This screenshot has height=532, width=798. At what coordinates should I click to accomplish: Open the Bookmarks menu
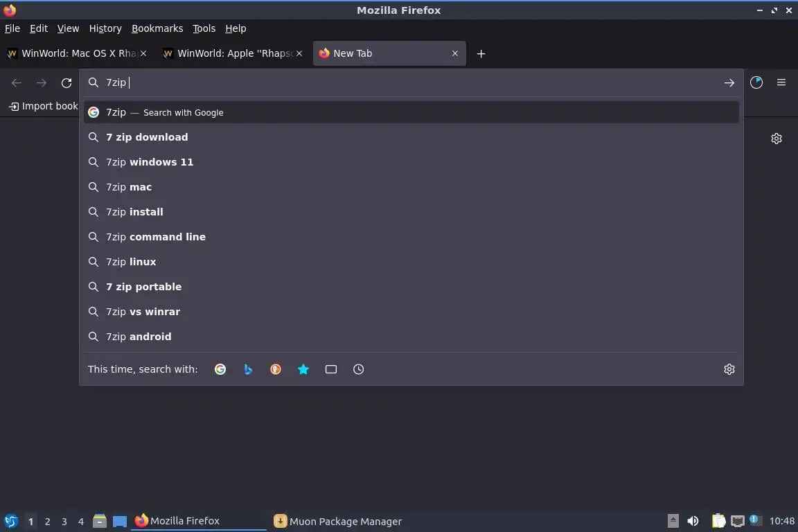click(157, 28)
